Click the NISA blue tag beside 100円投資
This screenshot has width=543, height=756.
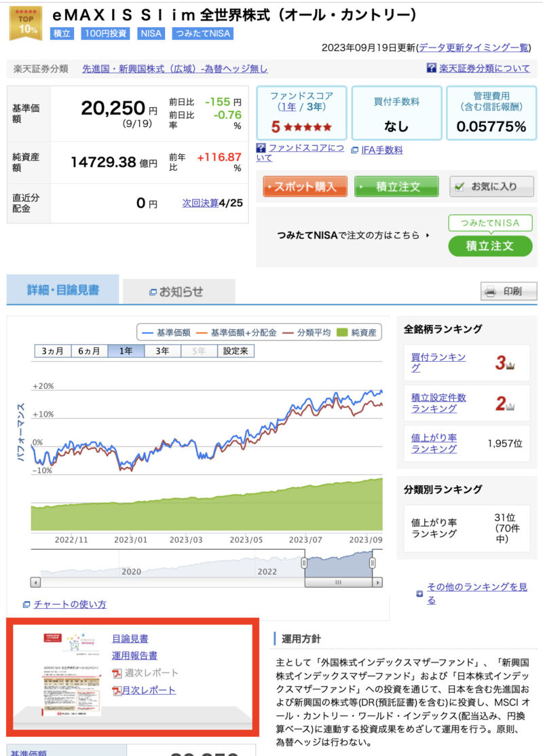[151, 33]
